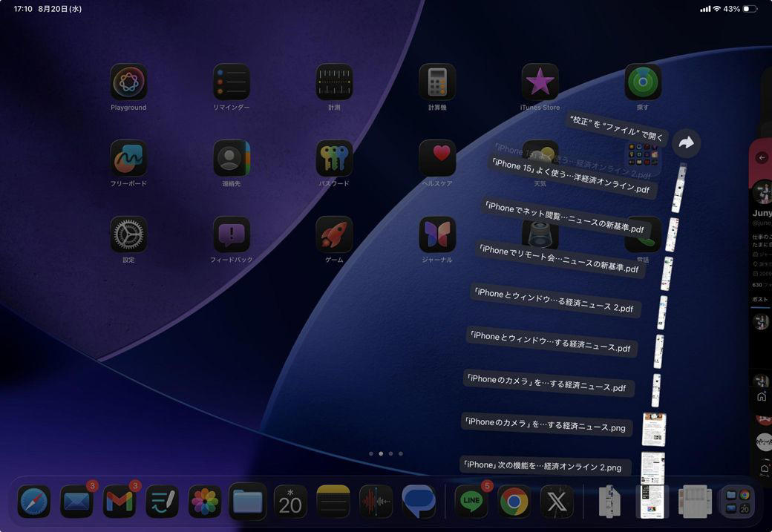Select 「iPhoneとウィンドウ…る経済ニュース 2.pdf」
This screenshot has width=772, height=532.
pos(554,301)
